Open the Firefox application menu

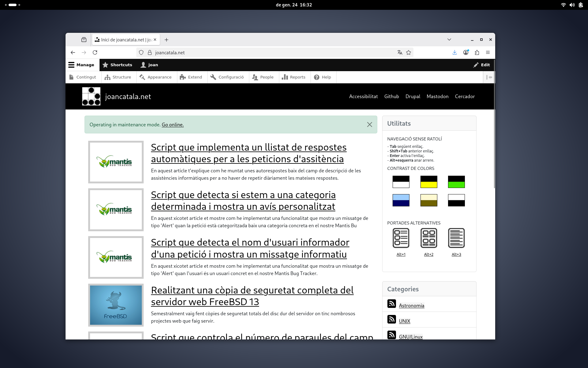click(x=488, y=52)
